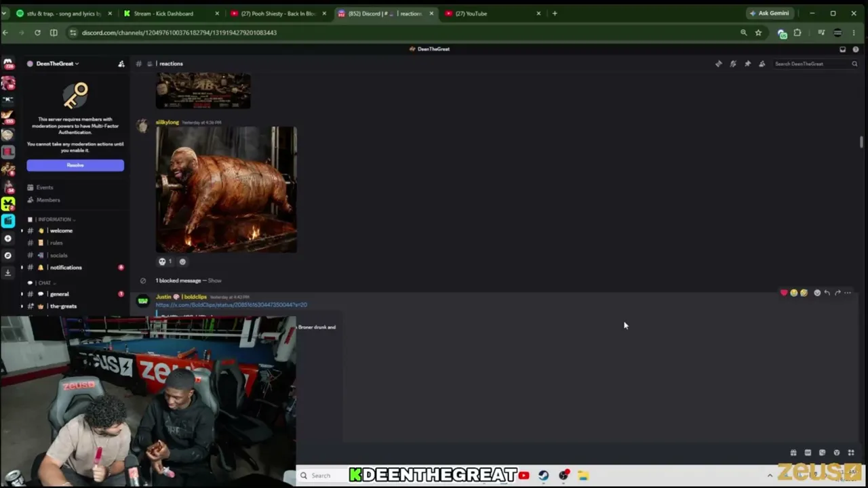The height and width of the screenshot is (488, 868).
Task: Reply to Justin's message arrow icon
Action: (827, 293)
